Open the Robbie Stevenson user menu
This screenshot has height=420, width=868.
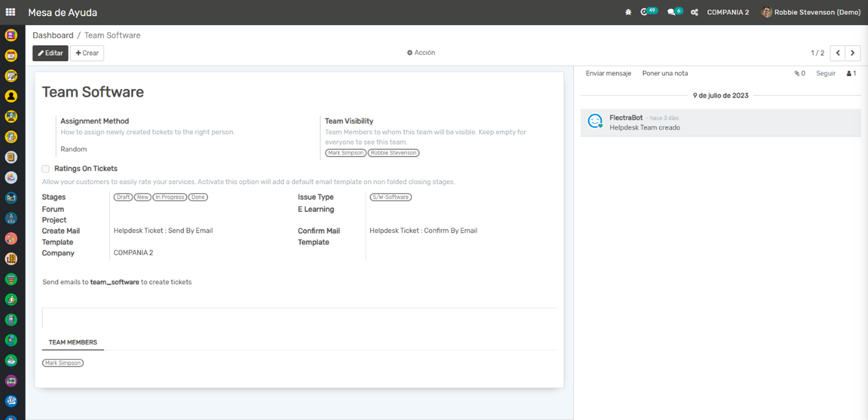pos(811,12)
